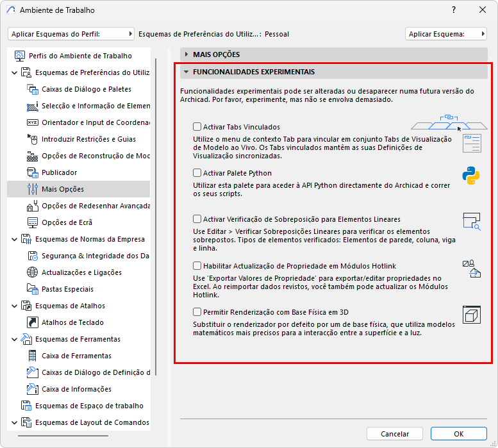Click the Selecção e Informação de Elementos icon
The image size is (498, 448).
(x=33, y=106)
